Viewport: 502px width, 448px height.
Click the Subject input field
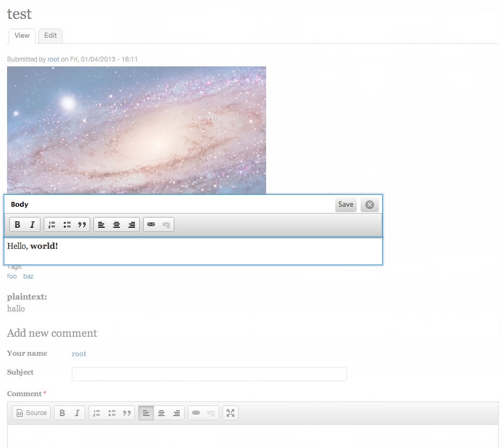(209, 374)
